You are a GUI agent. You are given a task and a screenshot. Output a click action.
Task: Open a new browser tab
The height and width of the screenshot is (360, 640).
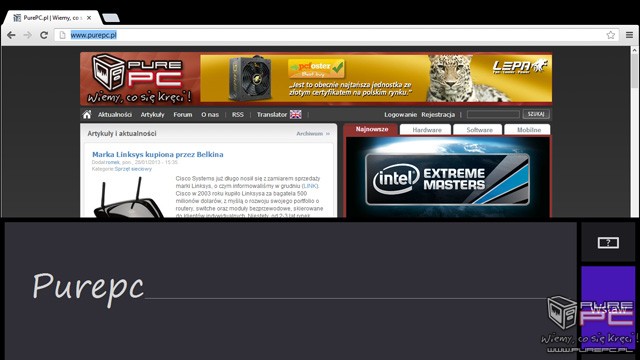[111, 18]
